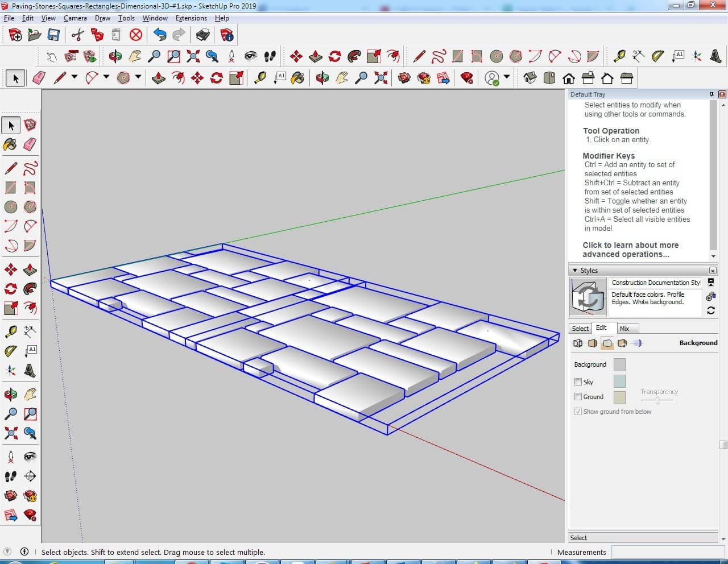
Task: Click the Print icon in toolbar
Action: pyautogui.click(x=203, y=35)
